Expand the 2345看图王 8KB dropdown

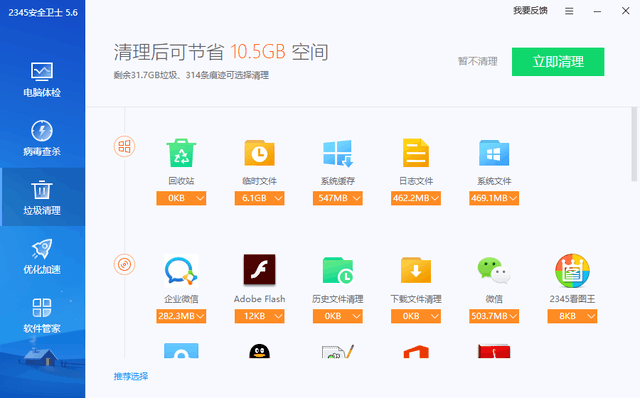pyautogui.click(x=572, y=316)
